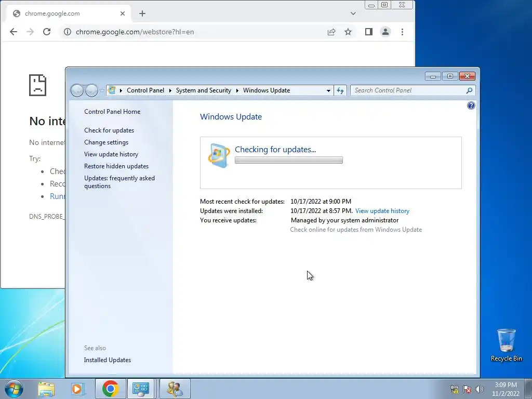Expand arrow after System and Security breadcrumb
The width and height of the screenshot is (532, 399).
click(237, 90)
